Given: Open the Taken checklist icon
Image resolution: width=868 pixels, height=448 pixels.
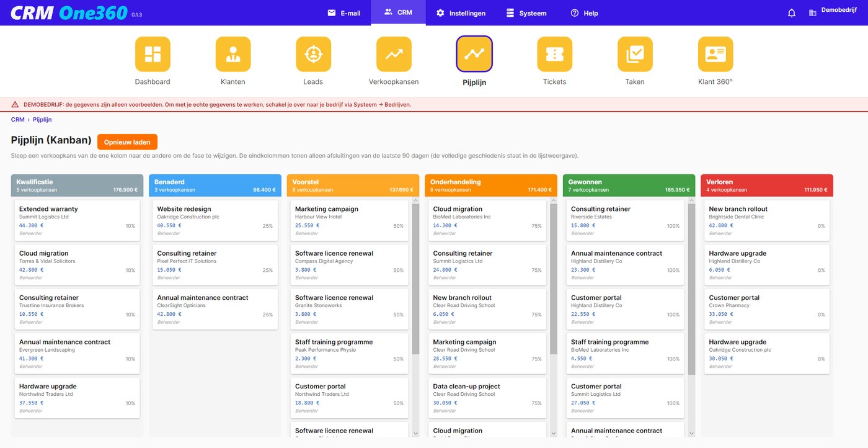Looking at the screenshot, I should [x=635, y=54].
